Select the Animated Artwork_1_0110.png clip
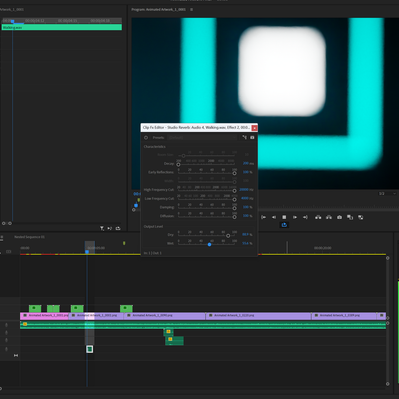 [258, 315]
